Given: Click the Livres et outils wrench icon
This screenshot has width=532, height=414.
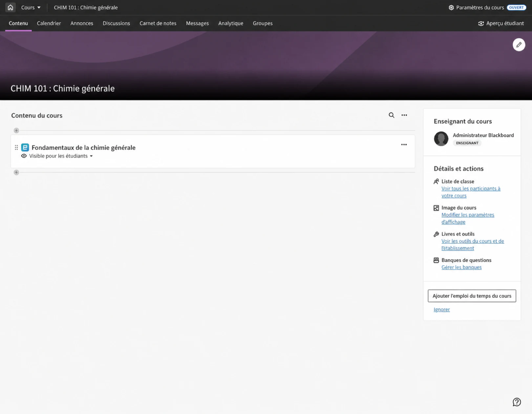Looking at the screenshot, I should coord(436,234).
